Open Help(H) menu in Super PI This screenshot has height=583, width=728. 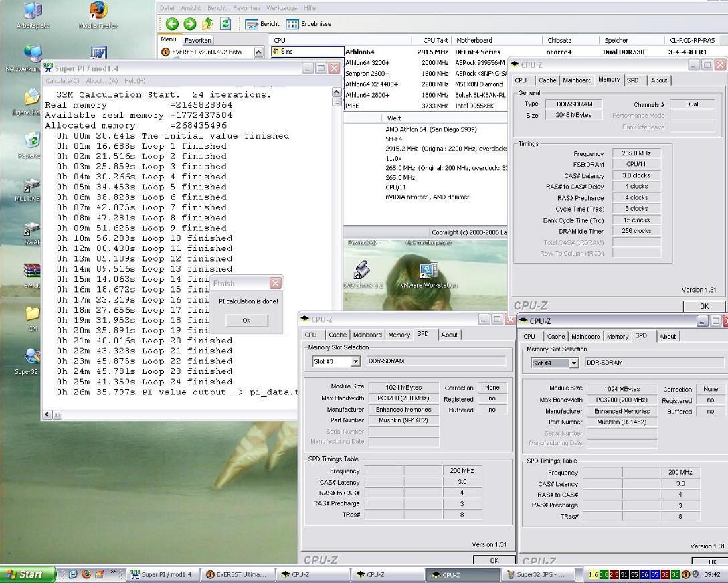(x=134, y=81)
